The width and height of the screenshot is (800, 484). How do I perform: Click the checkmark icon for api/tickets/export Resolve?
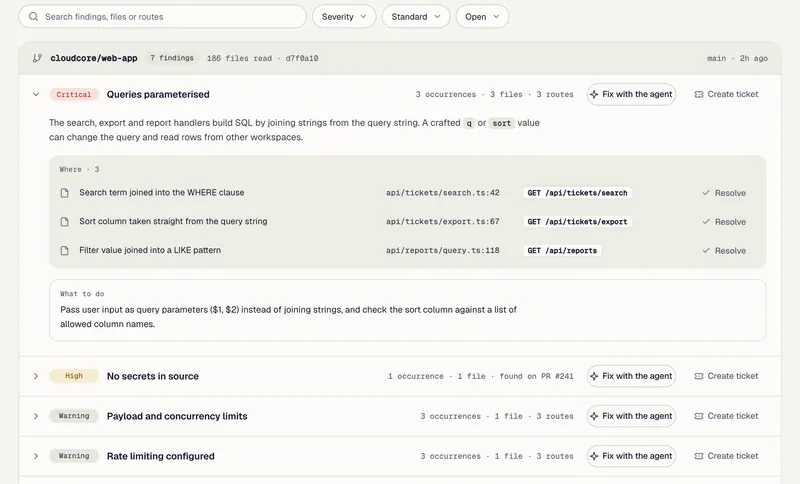click(x=706, y=222)
